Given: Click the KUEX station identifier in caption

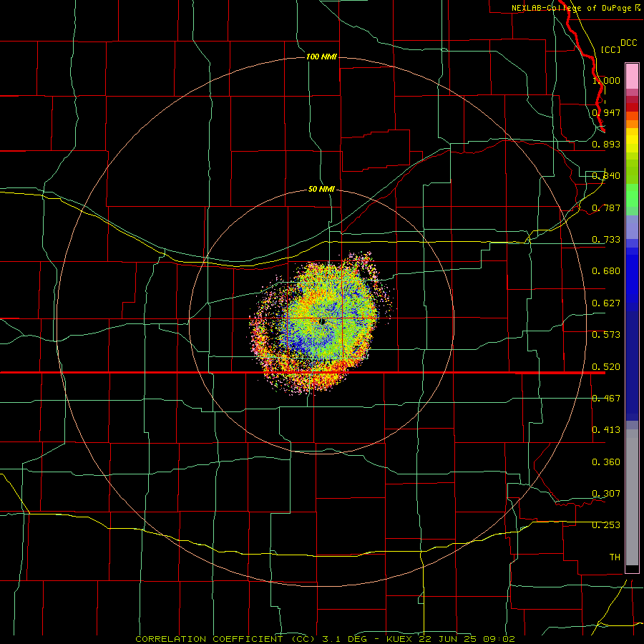Looking at the screenshot, I should (x=401, y=639).
